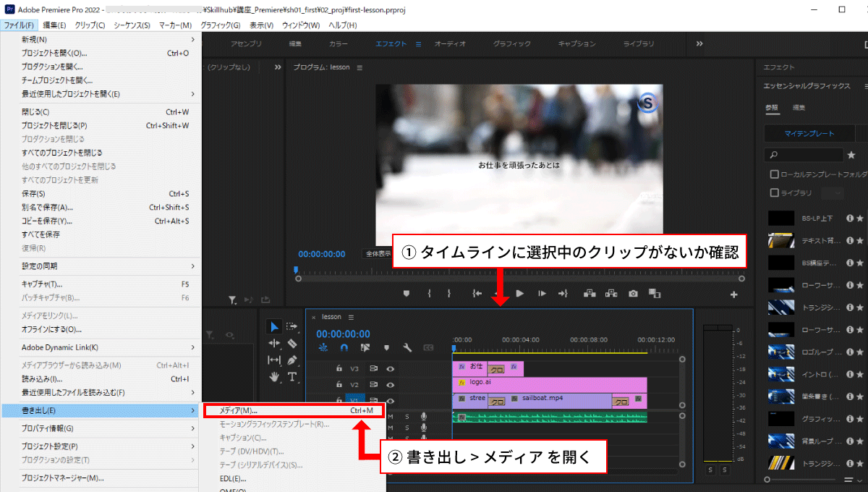Image resolution: width=868 pixels, height=492 pixels.
Task: Open シーケンス(S) menu in menu bar
Action: (x=132, y=25)
